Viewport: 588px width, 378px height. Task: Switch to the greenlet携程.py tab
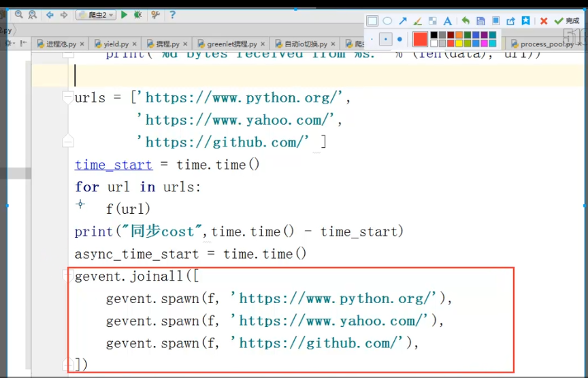coord(232,44)
